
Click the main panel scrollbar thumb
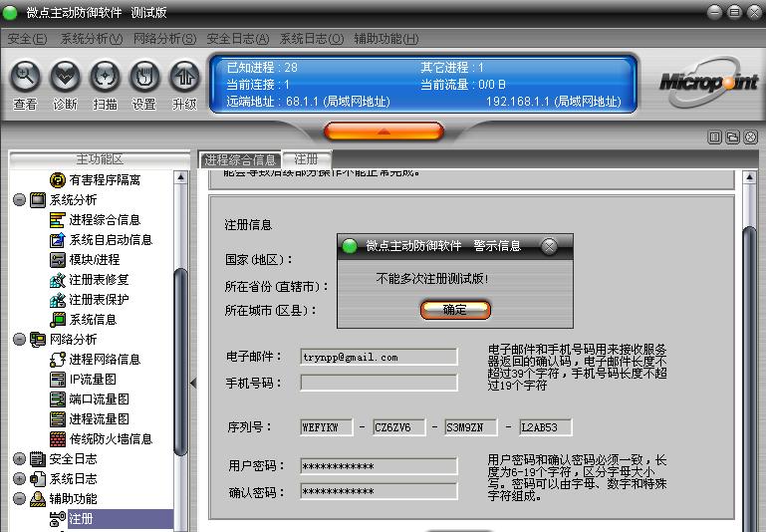pos(749,379)
